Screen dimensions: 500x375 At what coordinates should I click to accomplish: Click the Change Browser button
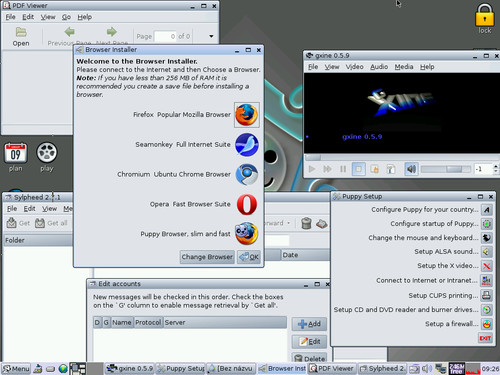point(207,257)
